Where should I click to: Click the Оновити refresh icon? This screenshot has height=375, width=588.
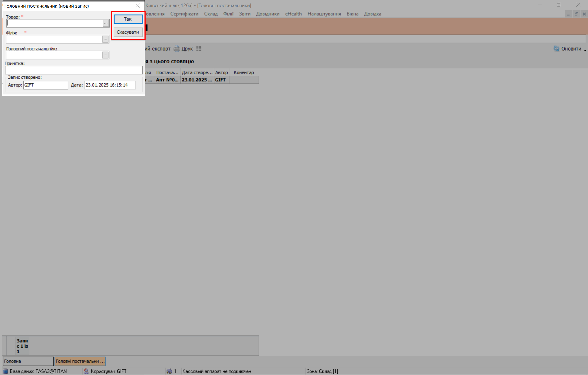pyautogui.click(x=556, y=49)
